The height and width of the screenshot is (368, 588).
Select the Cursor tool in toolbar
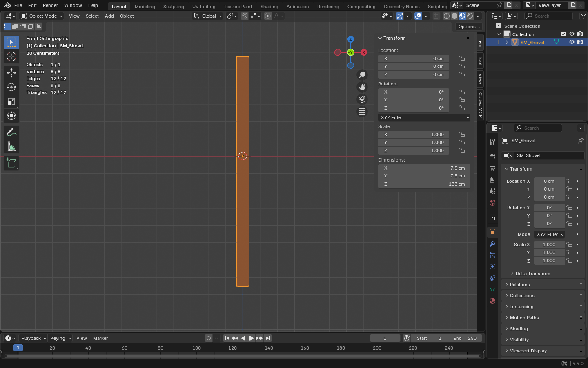tap(11, 56)
